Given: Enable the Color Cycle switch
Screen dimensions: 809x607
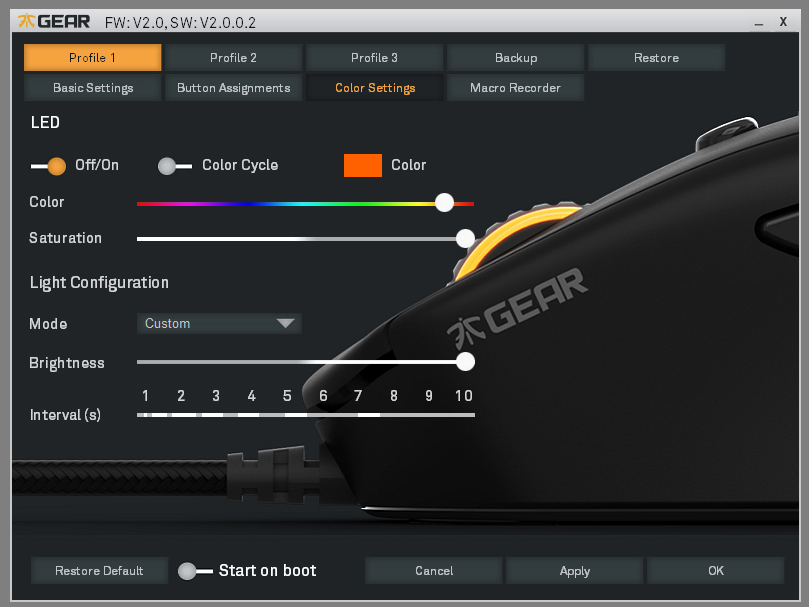Looking at the screenshot, I should pyautogui.click(x=175, y=166).
